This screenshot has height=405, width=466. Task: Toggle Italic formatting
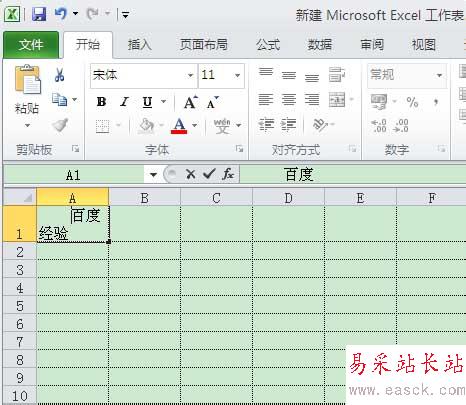[x=125, y=102]
